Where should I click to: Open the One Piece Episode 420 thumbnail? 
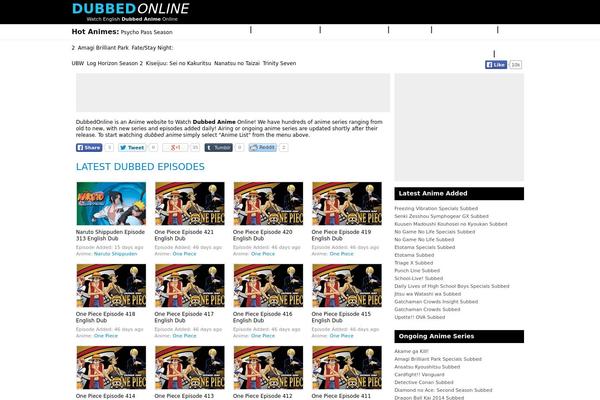click(x=268, y=204)
